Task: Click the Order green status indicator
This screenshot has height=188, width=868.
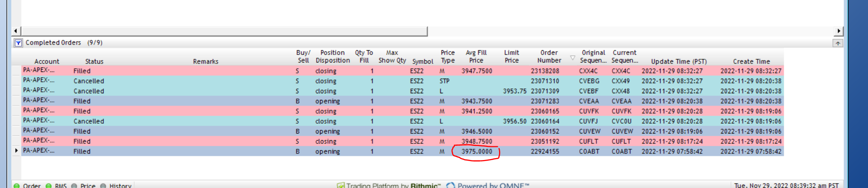Action: pos(17,186)
